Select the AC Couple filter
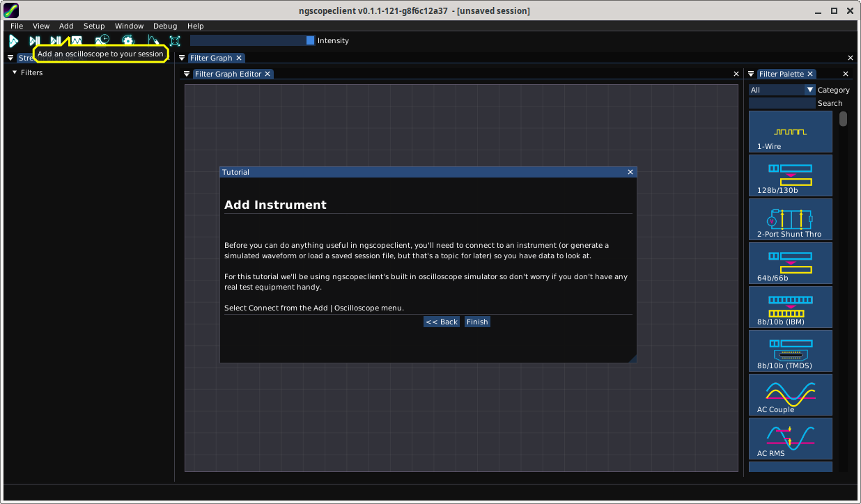 point(790,395)
